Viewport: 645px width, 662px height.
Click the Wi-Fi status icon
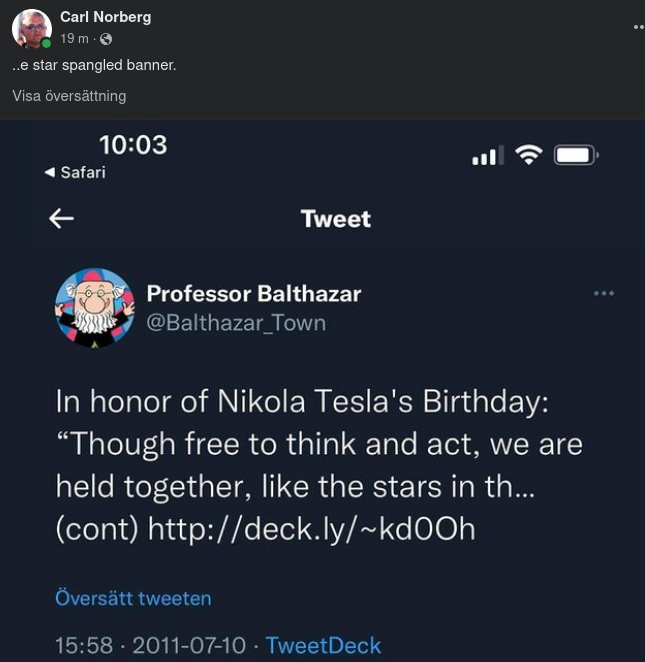coord(528,155)
